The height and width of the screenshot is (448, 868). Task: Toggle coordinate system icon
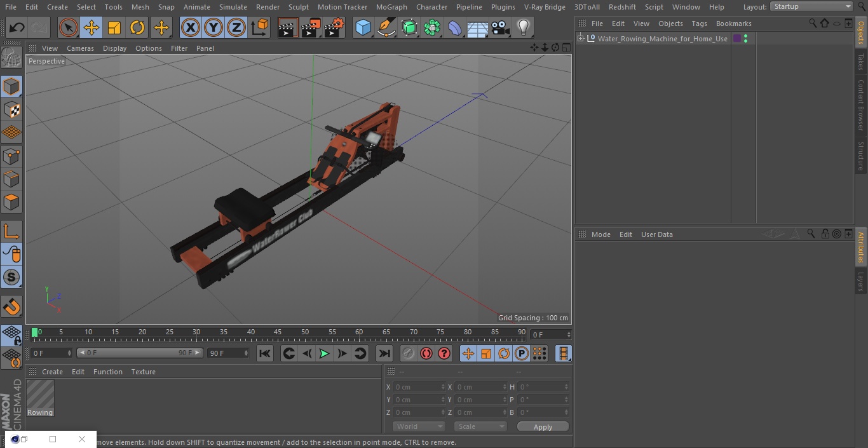click(x=260, y=27)
